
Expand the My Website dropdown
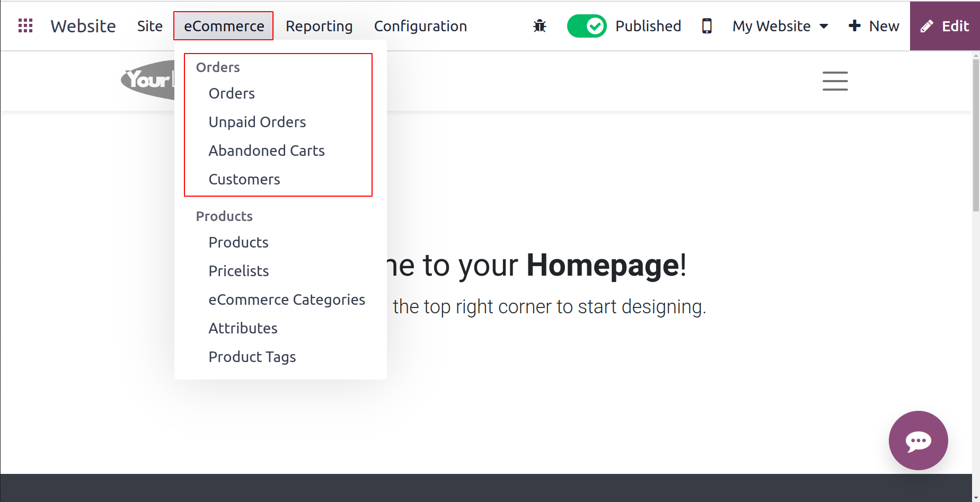pyautogui.click(x=780, y=26)
